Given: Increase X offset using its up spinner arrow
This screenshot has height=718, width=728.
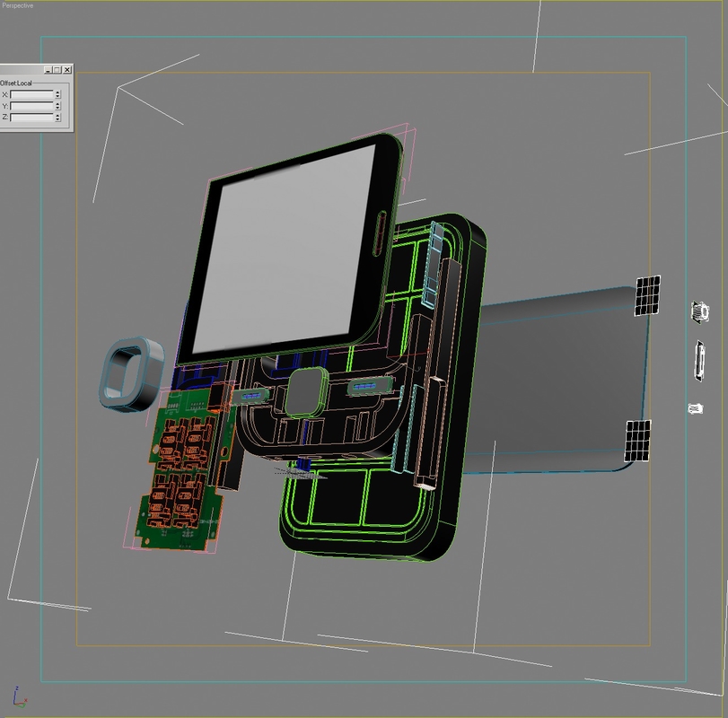Looking at the screenshot, I should click(x=57, y=92).
